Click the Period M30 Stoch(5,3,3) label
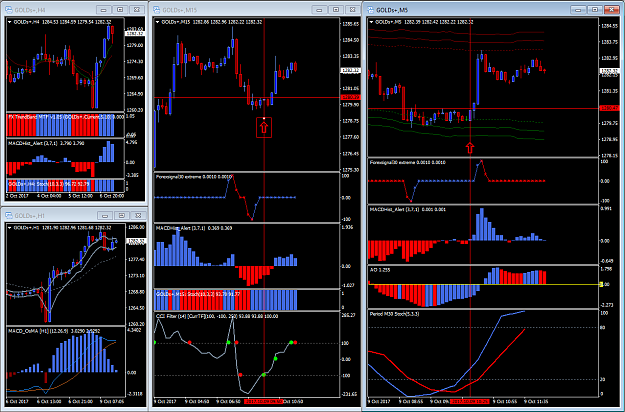The image size is (625, 412). tap(395, 314)
